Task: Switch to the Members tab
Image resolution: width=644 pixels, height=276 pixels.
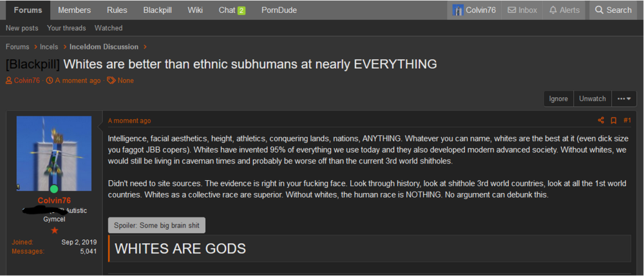Action: click(x=74, y=10)
